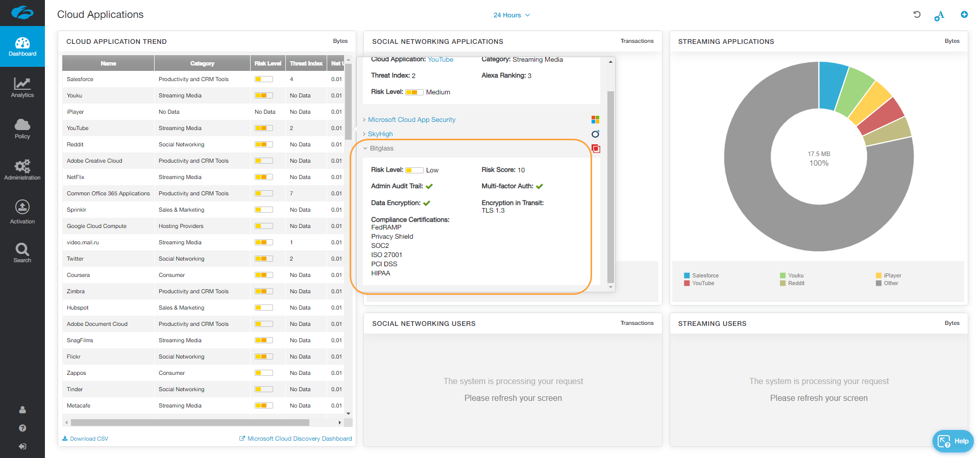Viewport: 980px width, 458px height.
Task: Toggle YouTube legend item in streaming chart
Action: coord(703,283)
